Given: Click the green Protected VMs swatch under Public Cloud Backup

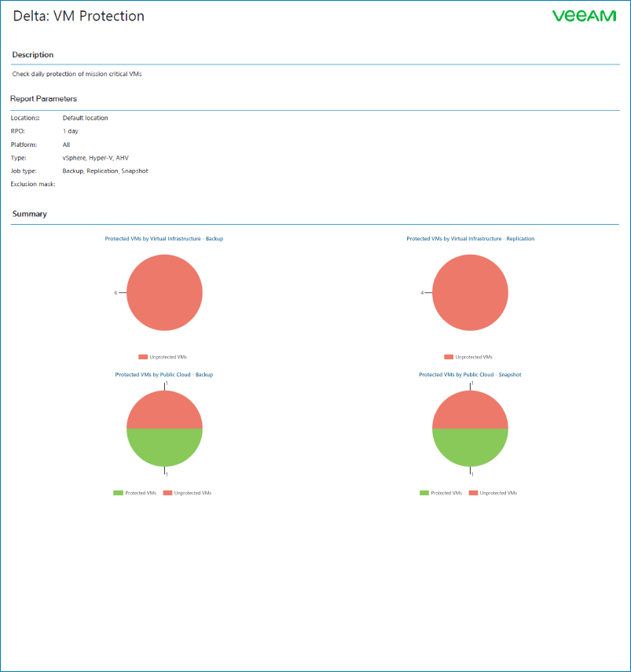Looking at the screenshot, I should coord(118,493).
